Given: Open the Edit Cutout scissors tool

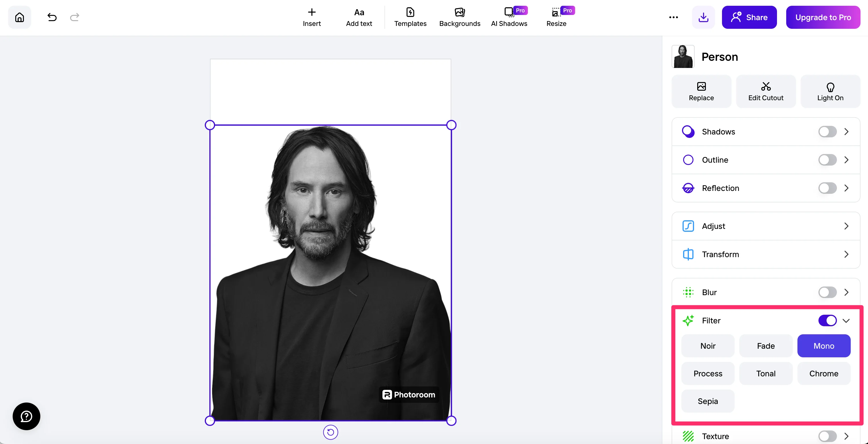Looking at the screenshot, I should [765, 91].
